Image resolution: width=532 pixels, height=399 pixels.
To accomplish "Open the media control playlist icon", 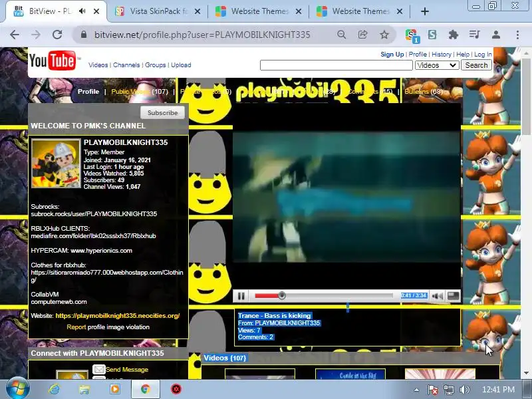I will (x=474, y=35).
